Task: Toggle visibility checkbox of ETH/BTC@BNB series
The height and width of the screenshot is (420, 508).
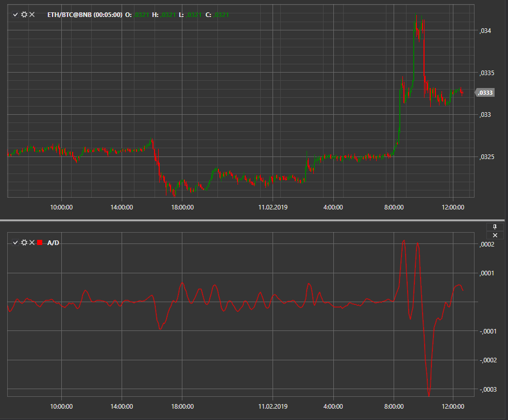Action: 15,14
